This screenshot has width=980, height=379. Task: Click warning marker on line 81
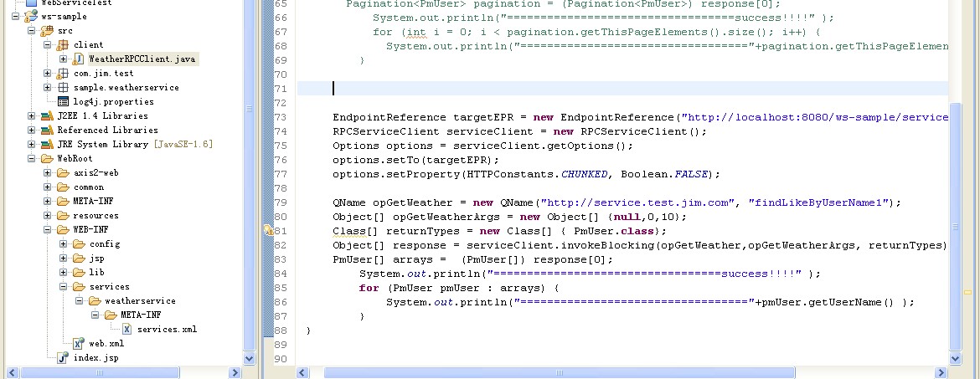pos(269,230)
